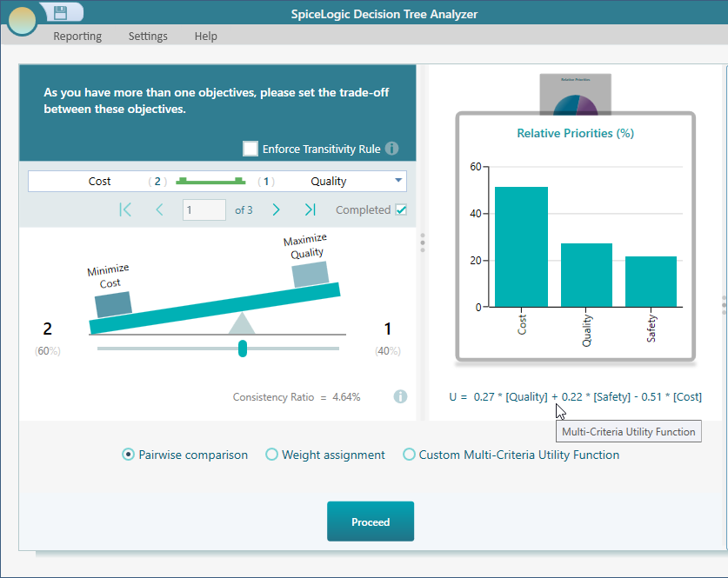Jump to last comparison page
The height and width of the screenshot is (578, 728).
click(310, 209)
